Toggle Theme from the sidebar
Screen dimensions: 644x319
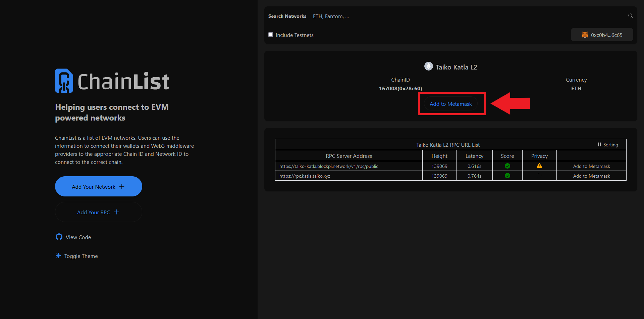[81, 256]
